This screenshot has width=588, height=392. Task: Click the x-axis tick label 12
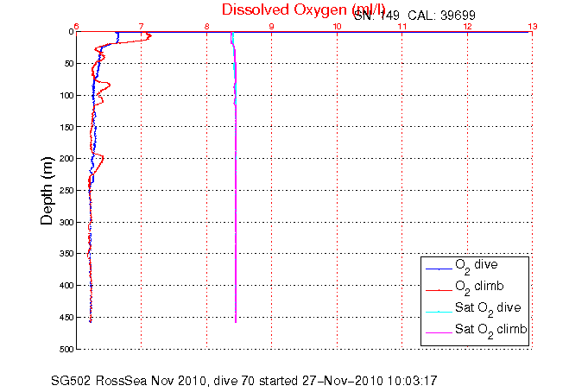click(467, 26)
